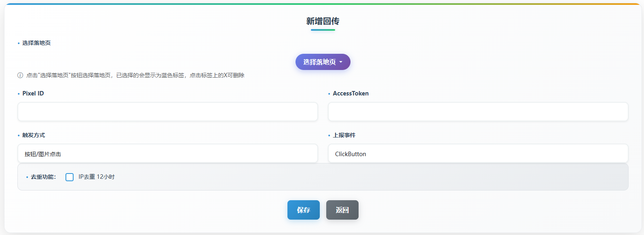The image size is (644, 235).
Task: Click the 触发方式 field label
Action: [34, 135]
